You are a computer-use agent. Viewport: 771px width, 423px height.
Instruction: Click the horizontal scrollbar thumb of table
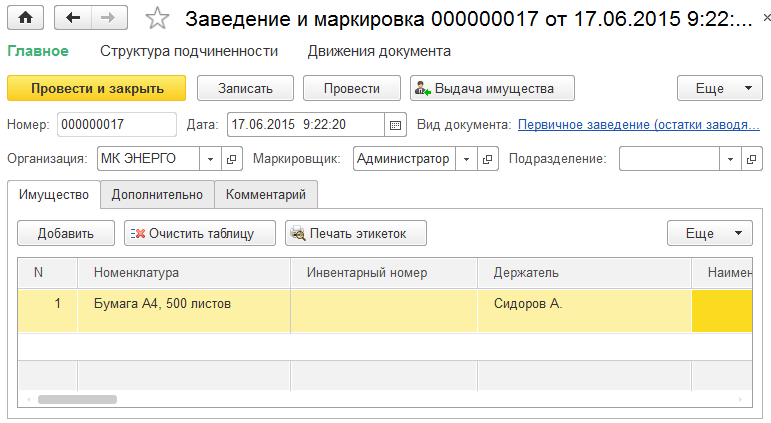click(x=78, y=399)
